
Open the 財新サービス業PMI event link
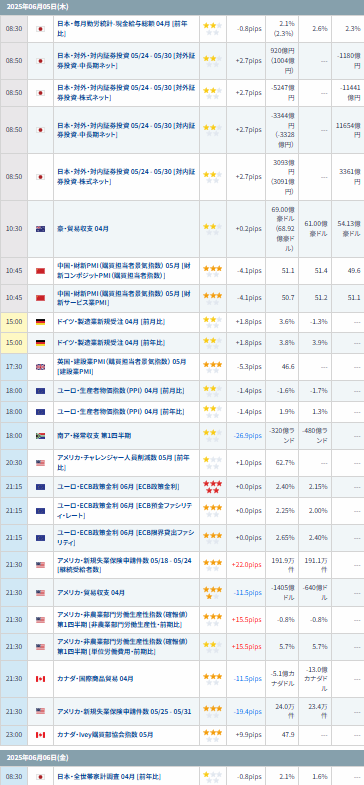click(123, 298)
